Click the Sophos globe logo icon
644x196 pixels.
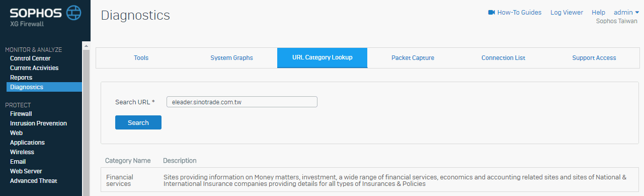point(73,11)
